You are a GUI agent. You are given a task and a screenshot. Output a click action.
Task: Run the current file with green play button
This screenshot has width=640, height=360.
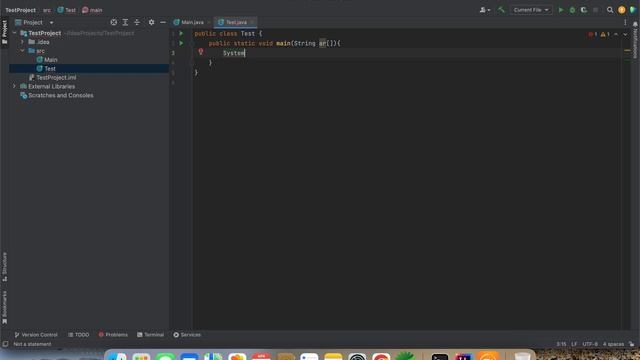click(561, 10)
